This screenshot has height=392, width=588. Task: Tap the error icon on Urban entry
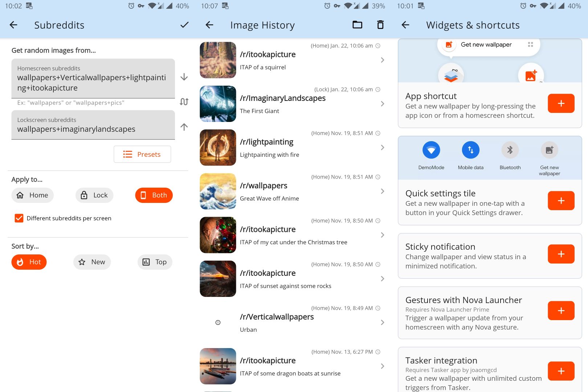(x=218, y=322)
